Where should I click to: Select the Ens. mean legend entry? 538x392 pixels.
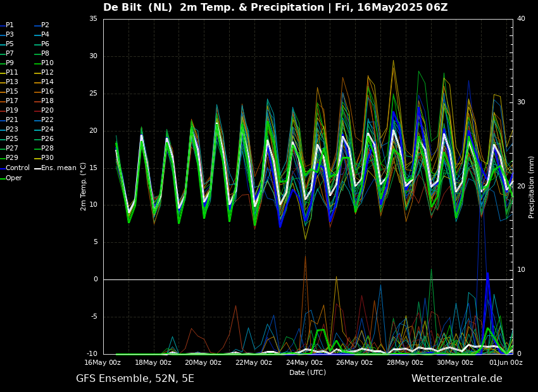[58, 168]
